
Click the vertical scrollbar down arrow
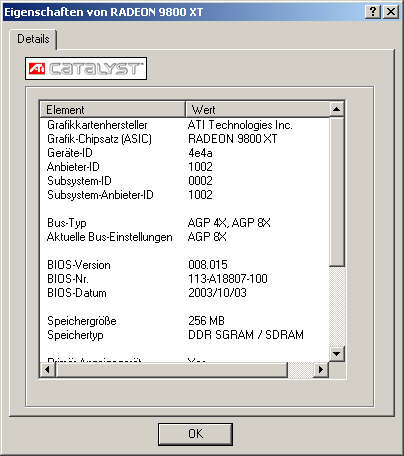pyautogui.click(x=336, y=354)
